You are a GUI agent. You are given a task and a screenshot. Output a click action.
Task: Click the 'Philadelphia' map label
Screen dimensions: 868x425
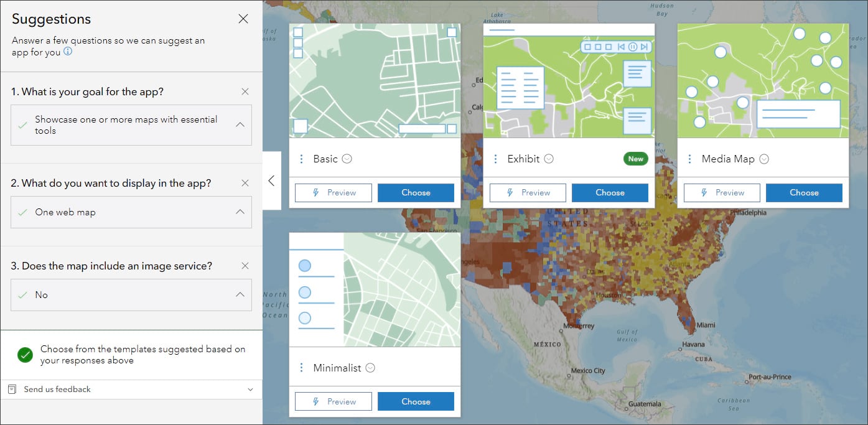pyautogui.click(x=747, y=212)
